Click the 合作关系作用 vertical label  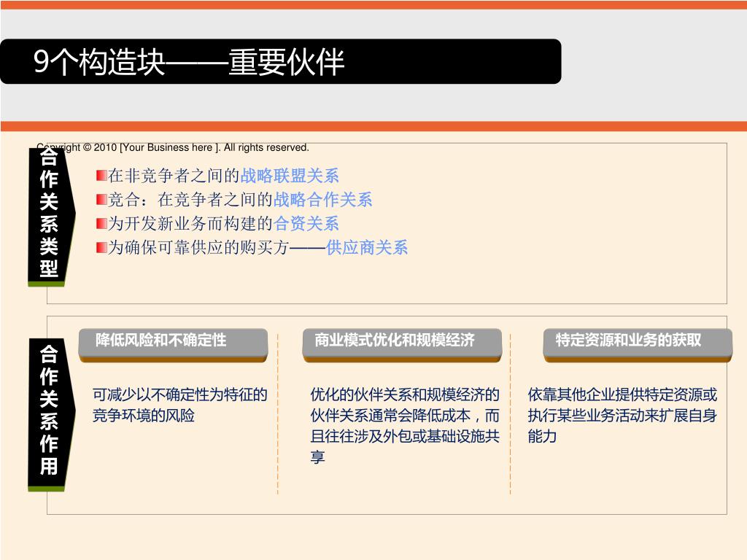pyautogui.click(x=51, y=415)
